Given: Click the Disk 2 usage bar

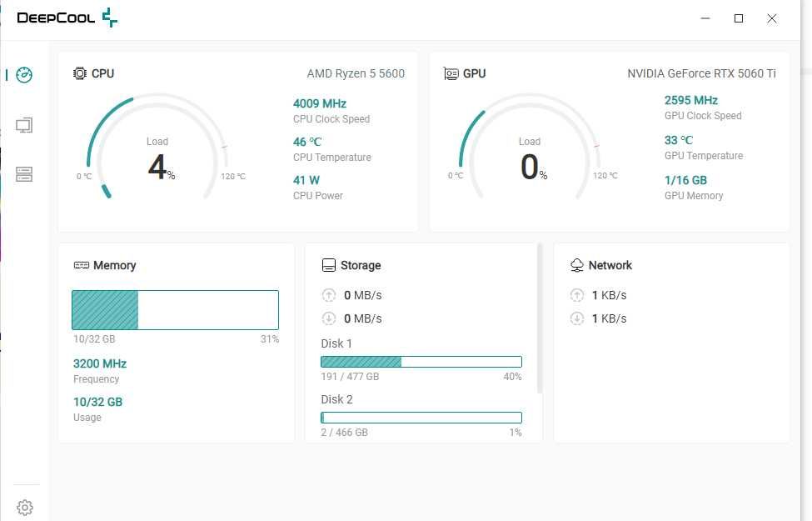Looking at the screenshot, I should 421,418.
